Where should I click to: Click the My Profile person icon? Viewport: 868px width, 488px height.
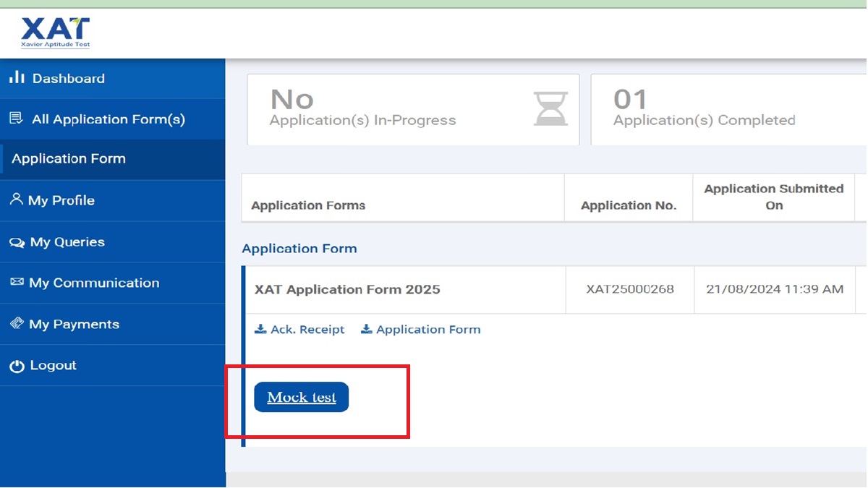click(16, 200)
